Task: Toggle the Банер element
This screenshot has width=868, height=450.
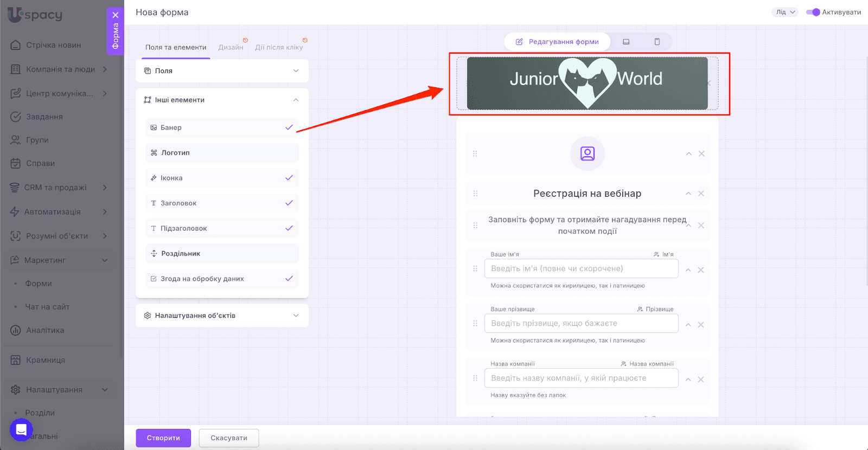Action: [x=222, y=127]
